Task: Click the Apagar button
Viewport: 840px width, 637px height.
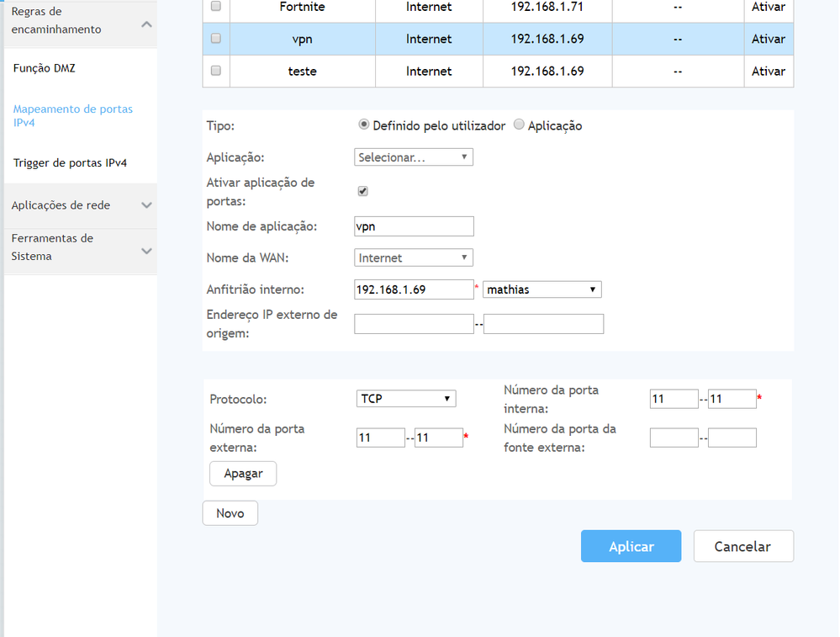Action: tap(243, 474)
